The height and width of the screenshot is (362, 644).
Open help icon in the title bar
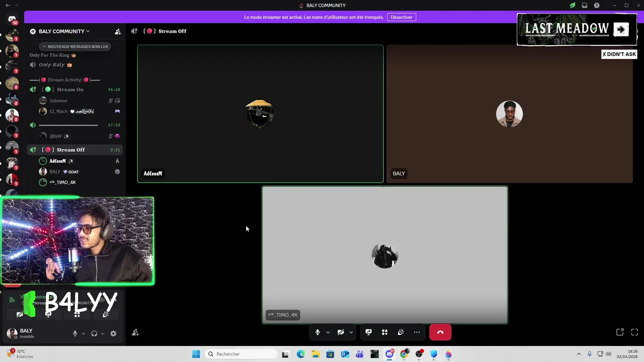[597, 6]
